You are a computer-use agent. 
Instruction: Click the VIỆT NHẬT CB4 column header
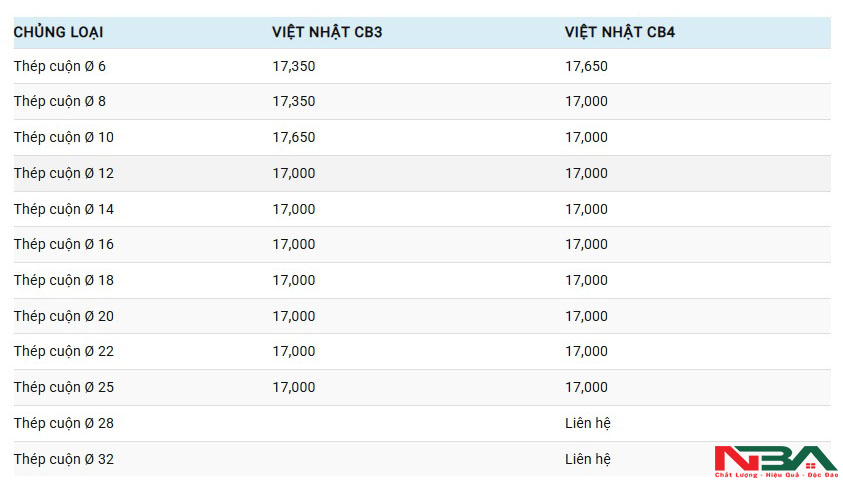click(x=619, y=33)
